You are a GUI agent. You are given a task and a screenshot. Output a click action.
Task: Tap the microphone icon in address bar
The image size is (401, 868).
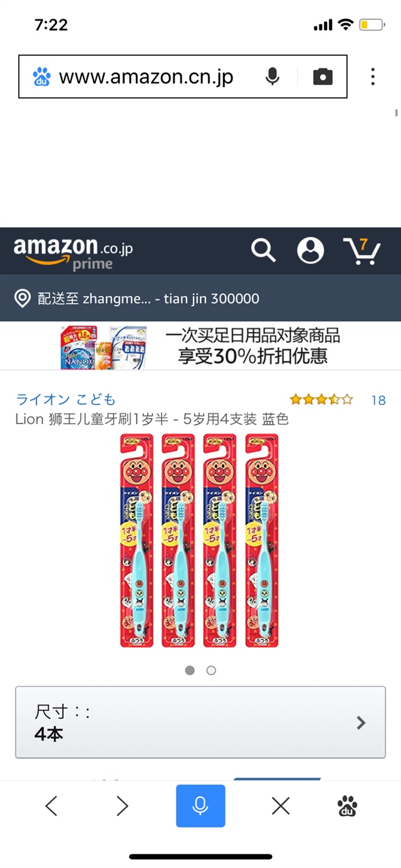pos(272,77)
